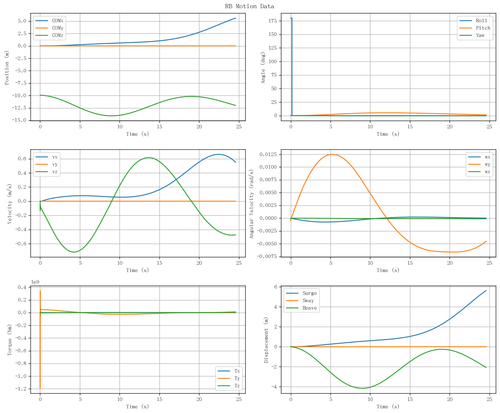Click the 'Angular Velocity (rad/s)' y-axis label
The image size is (500, 413).
point(252,203)
